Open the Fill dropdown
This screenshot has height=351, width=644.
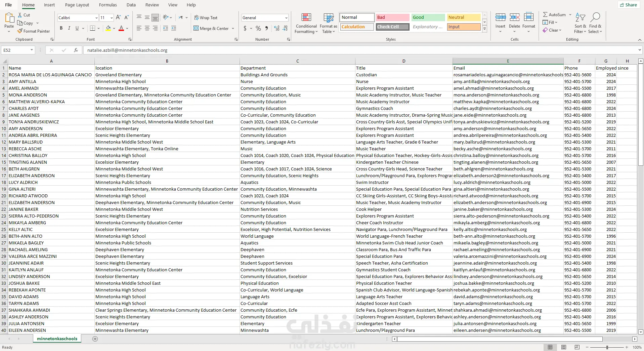tap(550, 23)
